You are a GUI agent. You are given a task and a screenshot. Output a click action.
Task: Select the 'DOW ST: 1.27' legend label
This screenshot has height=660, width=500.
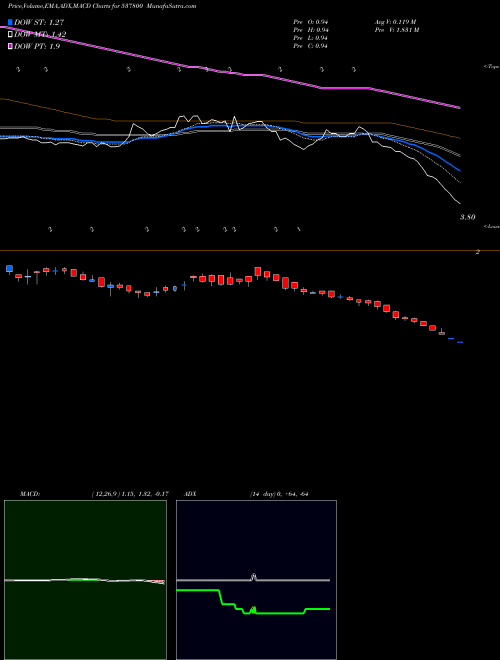39,22
